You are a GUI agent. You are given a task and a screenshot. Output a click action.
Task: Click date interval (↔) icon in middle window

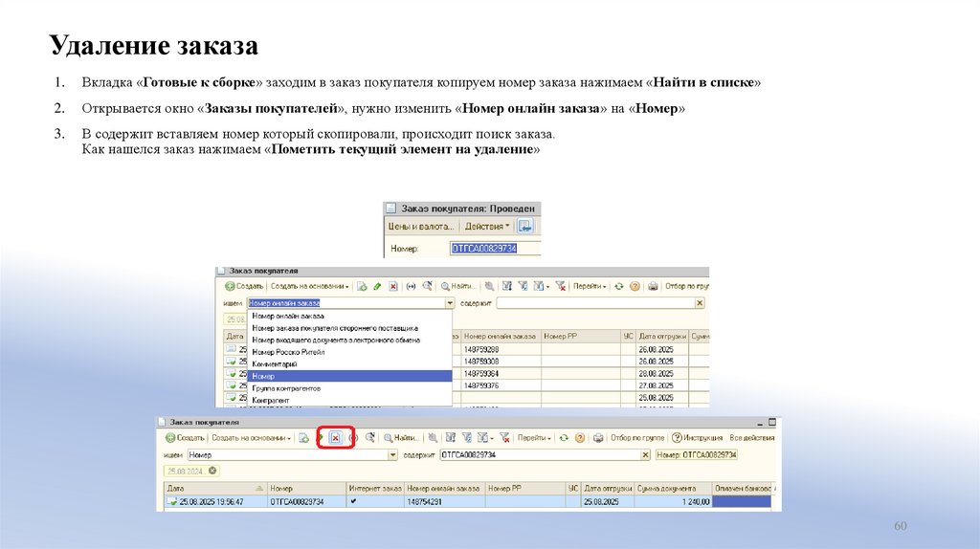click(411, 286)
